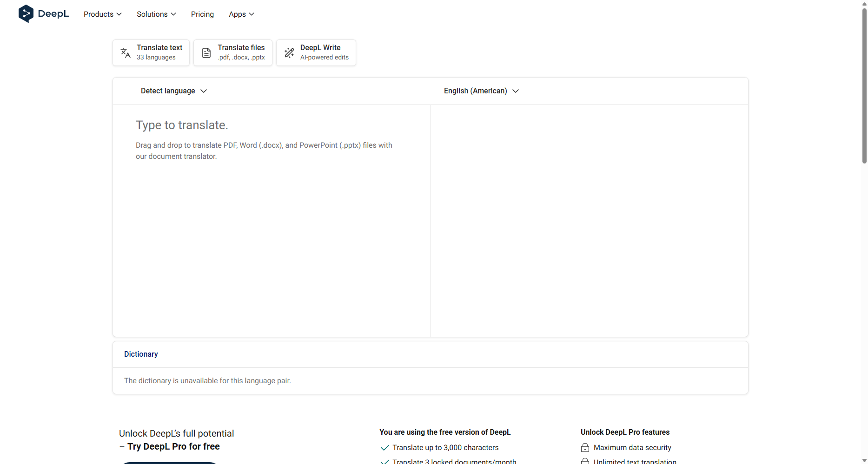Select the Translate text tab
The image size is (868, 464).
pyautogui.click(x=151, y=52)
